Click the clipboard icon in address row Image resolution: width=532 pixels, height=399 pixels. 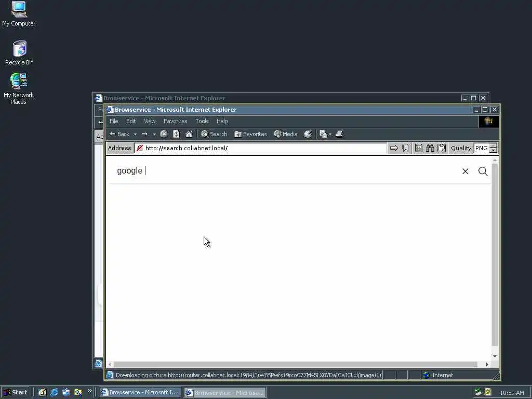442,148
